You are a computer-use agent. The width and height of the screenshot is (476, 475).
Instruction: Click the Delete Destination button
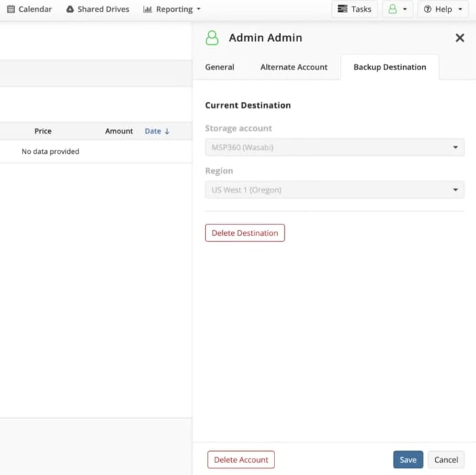[x=245, y=233]
